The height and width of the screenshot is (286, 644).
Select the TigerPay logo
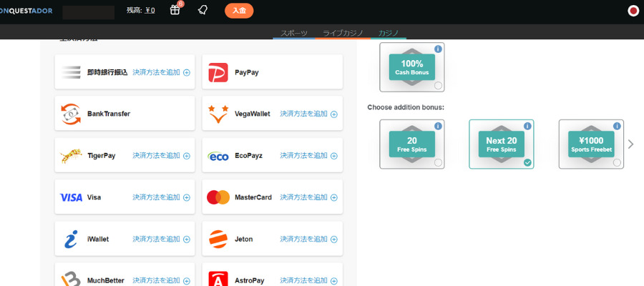tap(71, 155)
